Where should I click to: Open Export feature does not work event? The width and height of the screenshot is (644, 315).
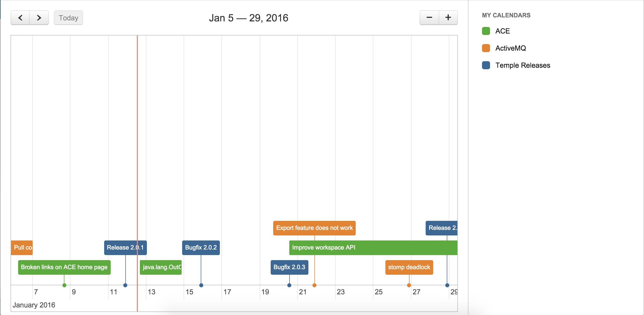coord(314,228)
